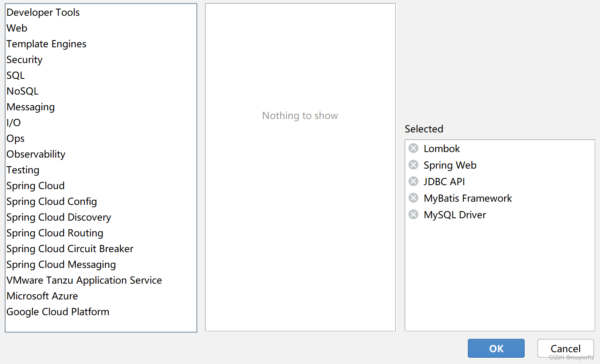600x364 pixels.
Task: Open the Testing category
Action: 101,170
